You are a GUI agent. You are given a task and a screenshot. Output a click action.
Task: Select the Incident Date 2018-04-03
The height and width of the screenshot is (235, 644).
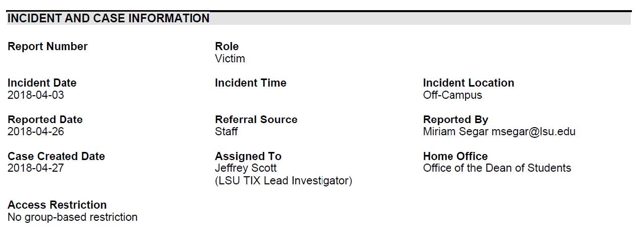(36, 95)
